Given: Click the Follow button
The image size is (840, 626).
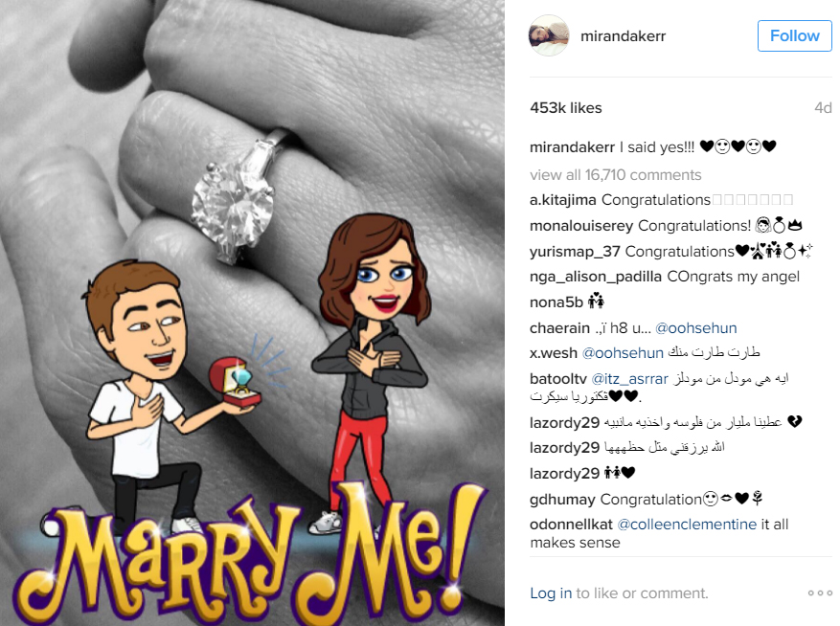Looking at the screenshot, I should pyautogui.click(x=794, y=35).
